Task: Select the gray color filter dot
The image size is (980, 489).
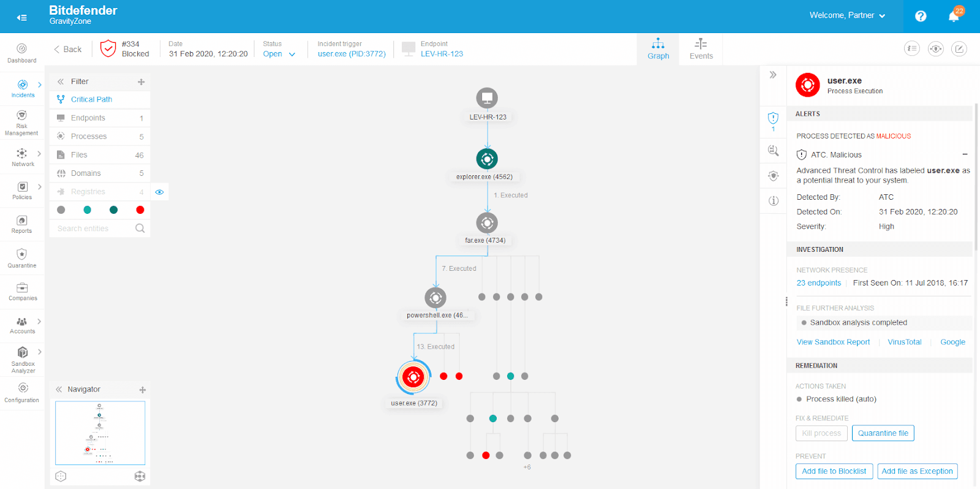Action: (x=61, y=210)
